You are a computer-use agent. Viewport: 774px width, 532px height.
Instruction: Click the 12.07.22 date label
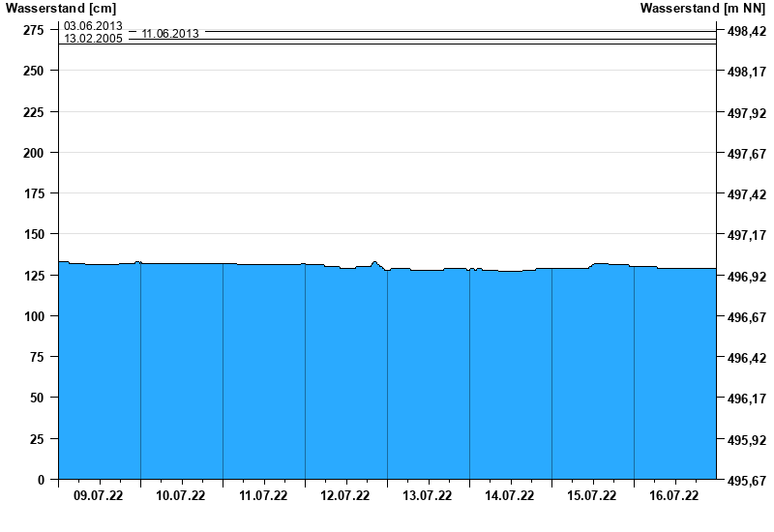(345, 496)
